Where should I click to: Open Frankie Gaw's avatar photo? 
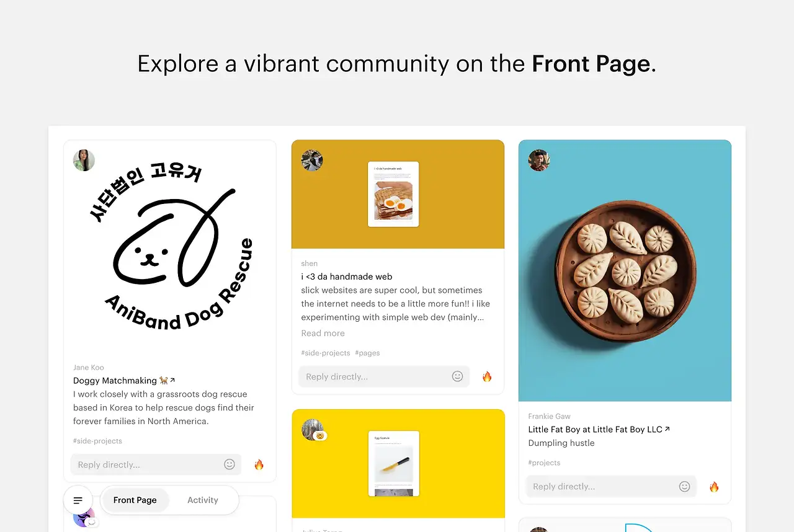pyautogui.click(x=539, y=160)
